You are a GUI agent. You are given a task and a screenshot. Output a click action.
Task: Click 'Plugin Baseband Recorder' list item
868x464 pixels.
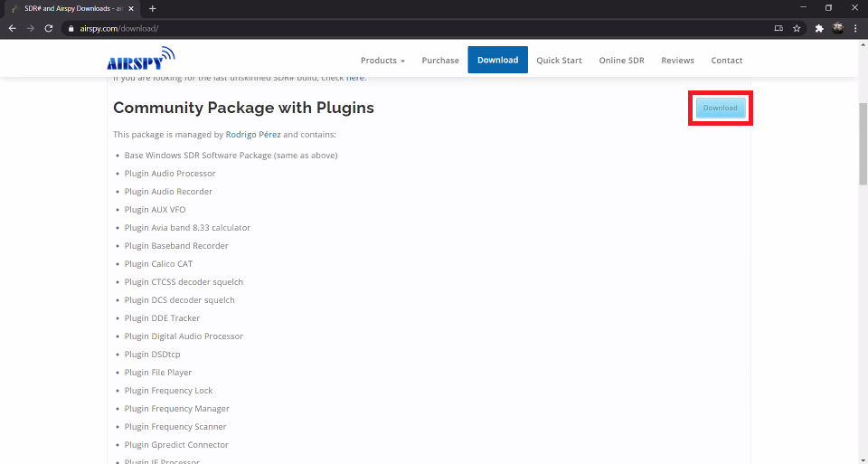pyautogui.click(x=176, y=246)
